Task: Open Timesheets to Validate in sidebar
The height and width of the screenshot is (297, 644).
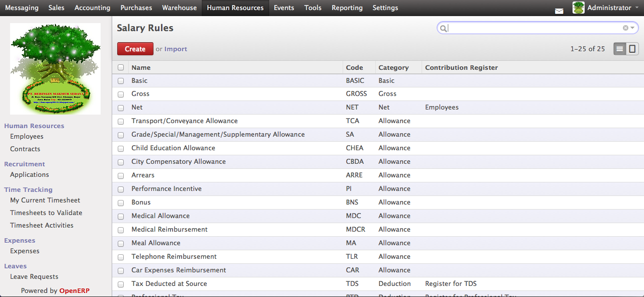Action: click(x=46, y=213)
